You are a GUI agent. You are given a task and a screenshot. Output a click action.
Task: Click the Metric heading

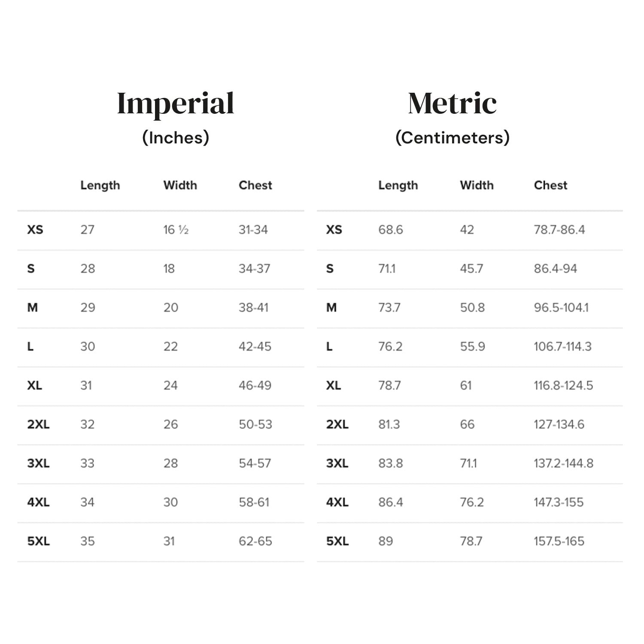click(x=452, y=103)
